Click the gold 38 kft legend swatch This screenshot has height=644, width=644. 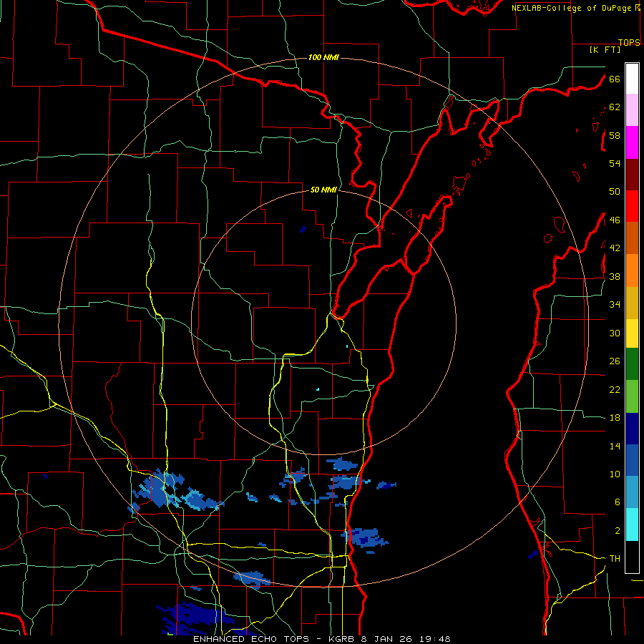click(x=632, y=303)
